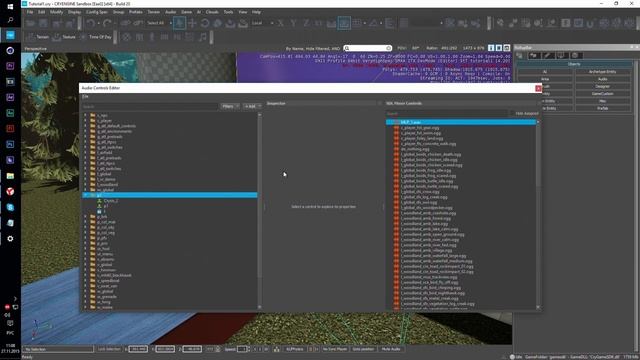The height and width of the screenshot is (360, 640).
Task: Choose the Scale tool icon
Action: (x=217, y=23)
